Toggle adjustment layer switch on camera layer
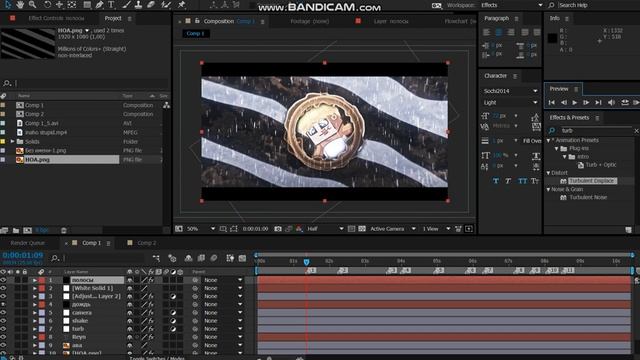The width and height of the screenshot is (640, 360). point(173,313)
